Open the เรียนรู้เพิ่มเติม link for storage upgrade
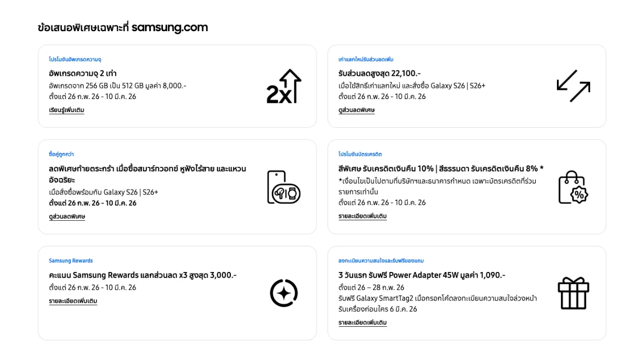The image size is (644, 362). (x=66, y=110)
